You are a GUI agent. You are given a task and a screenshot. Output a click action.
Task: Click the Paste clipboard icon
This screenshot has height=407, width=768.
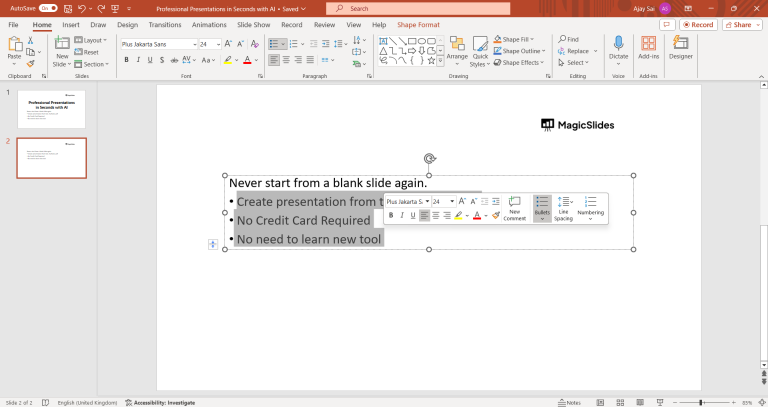14,45
